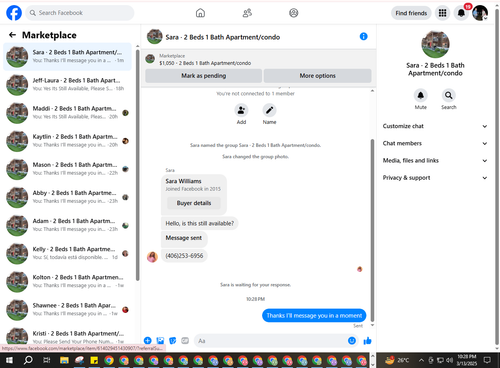The width and height of the screenshot is (500, 368).
Task: Click the Add member icon
Action: pos(241,110)
